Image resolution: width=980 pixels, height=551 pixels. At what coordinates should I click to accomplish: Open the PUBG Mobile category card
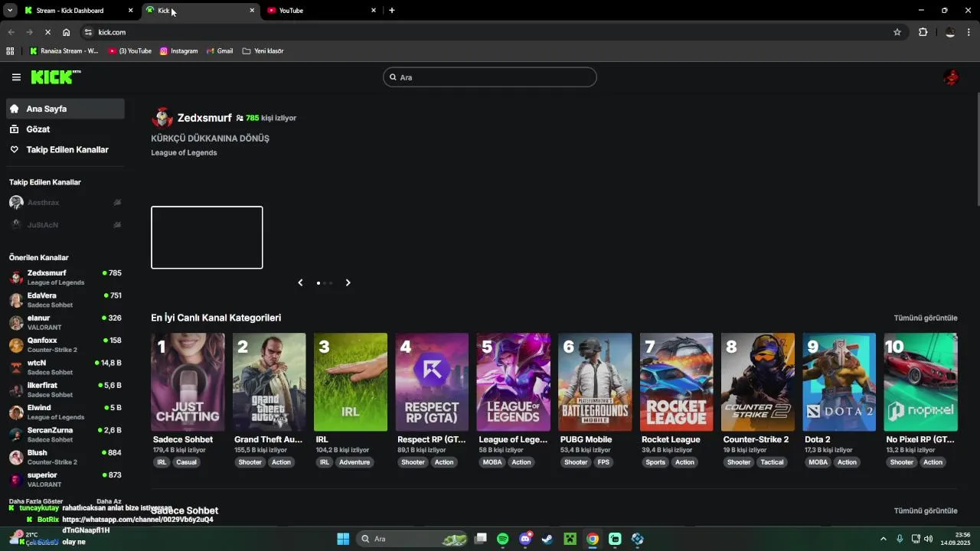point(595,382)
